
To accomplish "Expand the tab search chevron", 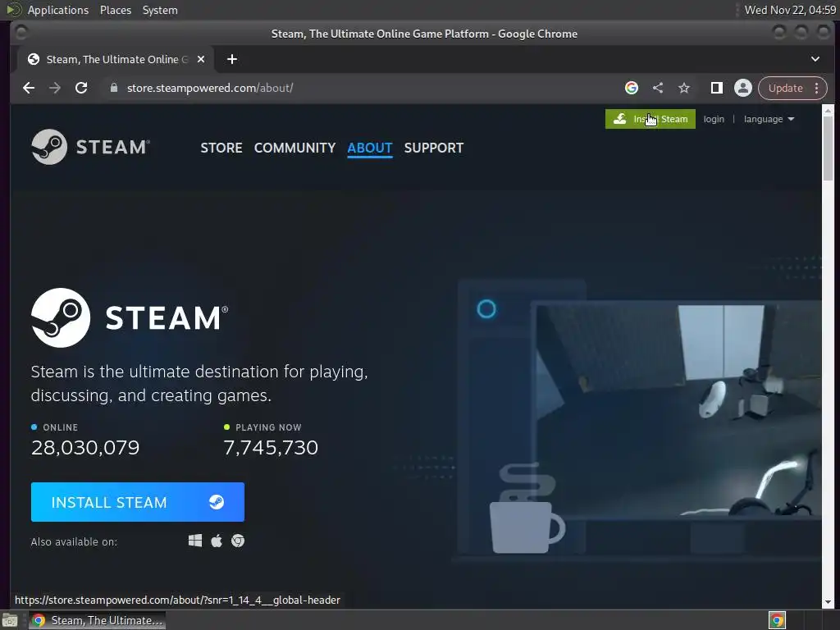I will click(815, 59).
